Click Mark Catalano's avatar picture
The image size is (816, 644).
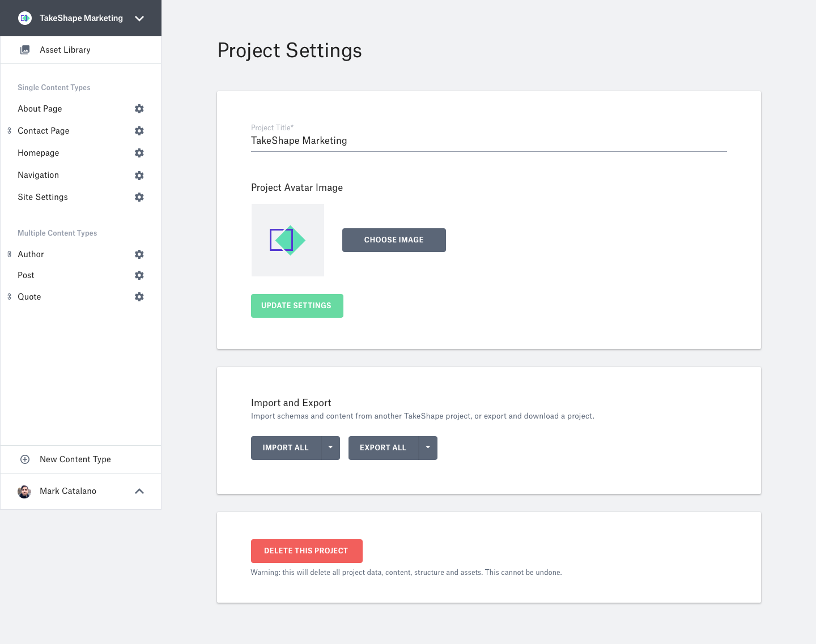pyautogui.click(x=24, y=491)
